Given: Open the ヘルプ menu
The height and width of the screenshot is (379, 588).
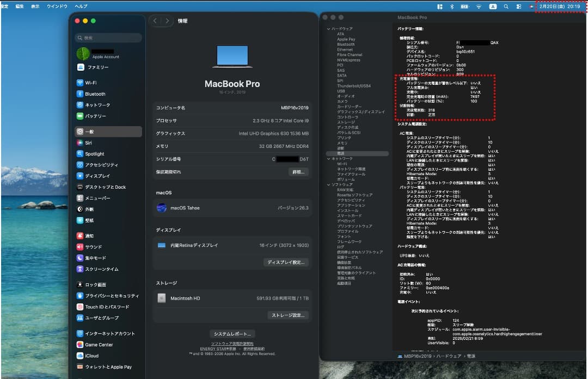Looking at the screenshot, I should click(x=81, y=7).
